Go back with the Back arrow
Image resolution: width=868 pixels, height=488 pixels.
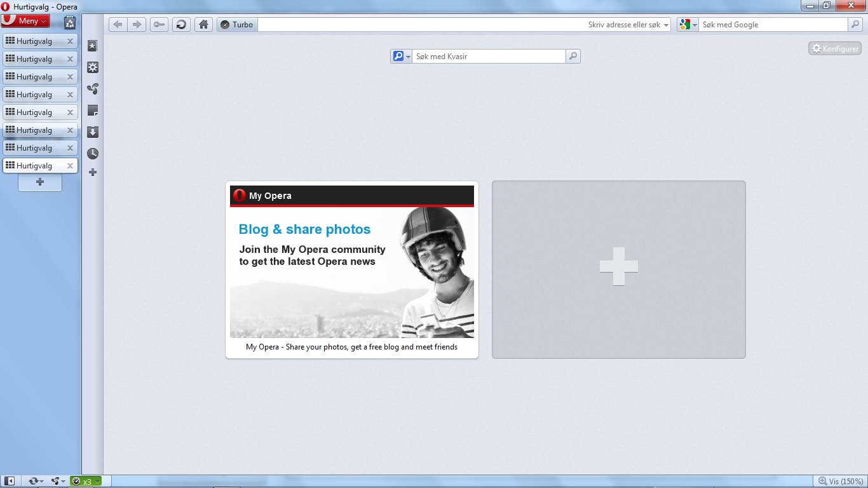tap(118, 25)
